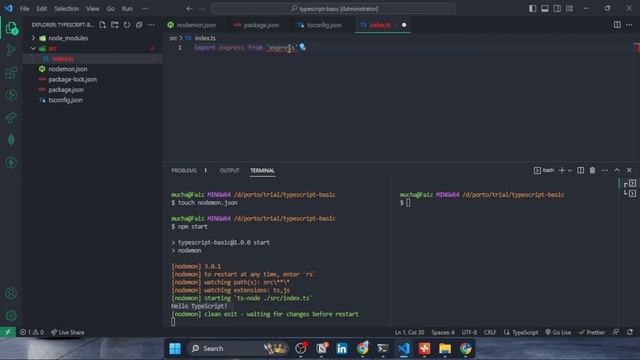Open launch profile dropdown next to plus
The height and width of the screenshot is (360, 640).
pos(570,171)
